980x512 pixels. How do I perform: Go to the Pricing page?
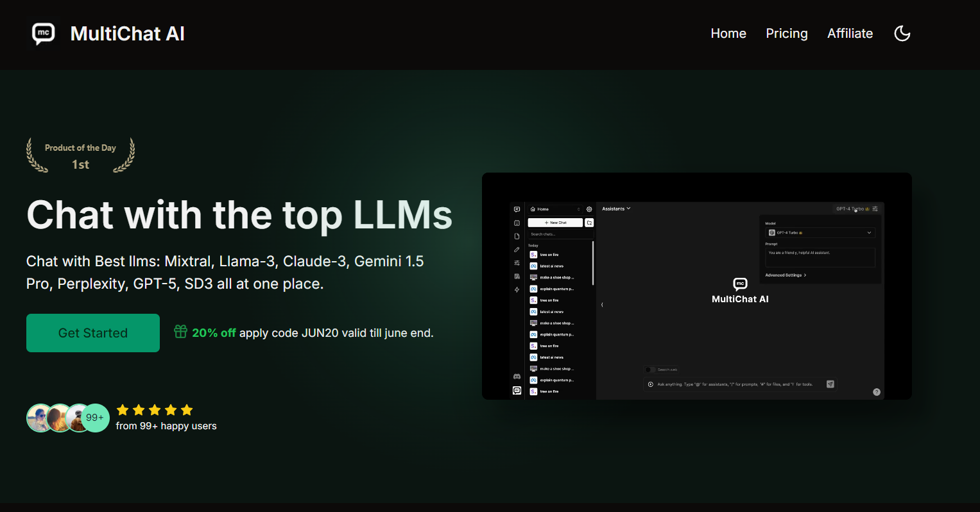[x=787, y=33]
